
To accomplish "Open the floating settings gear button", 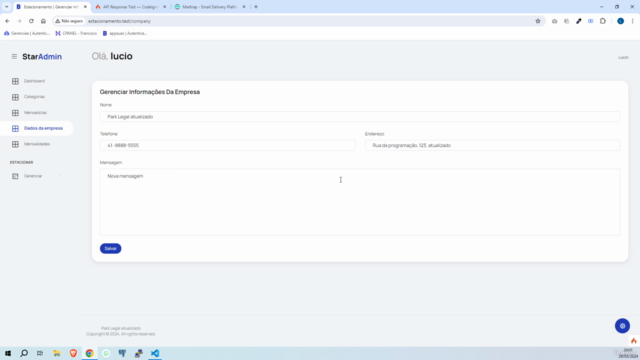I will 622,326.
